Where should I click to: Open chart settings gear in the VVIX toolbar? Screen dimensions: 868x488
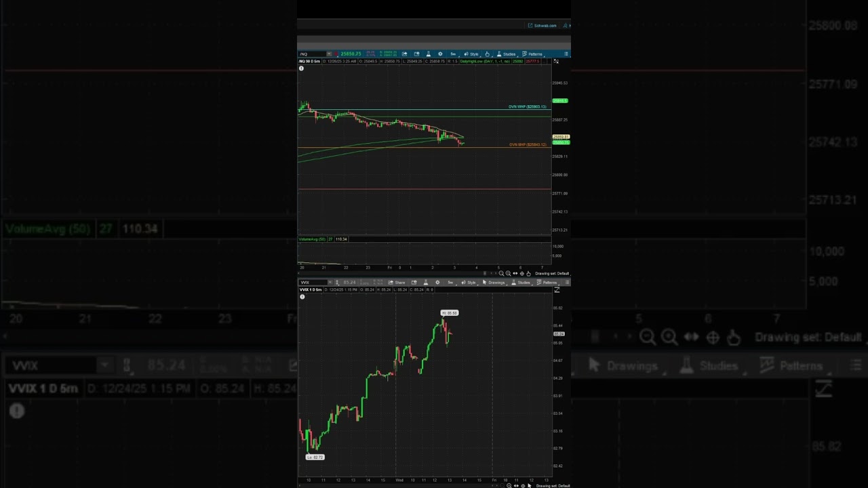pyautogui.click(x=437, y=282)
